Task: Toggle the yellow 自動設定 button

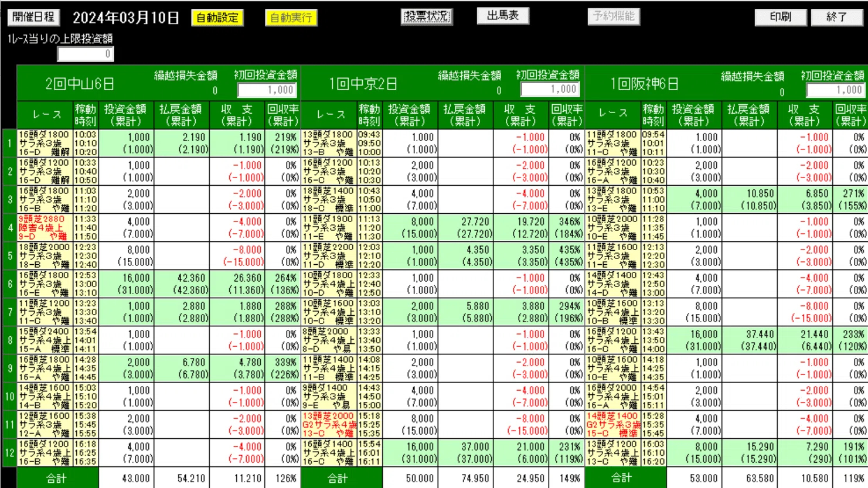Action: (x=217, y=18)
